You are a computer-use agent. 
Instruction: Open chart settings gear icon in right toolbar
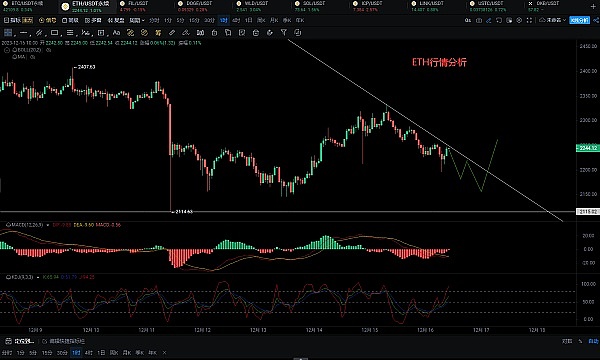pyautogui.click(x=519, y=20)
